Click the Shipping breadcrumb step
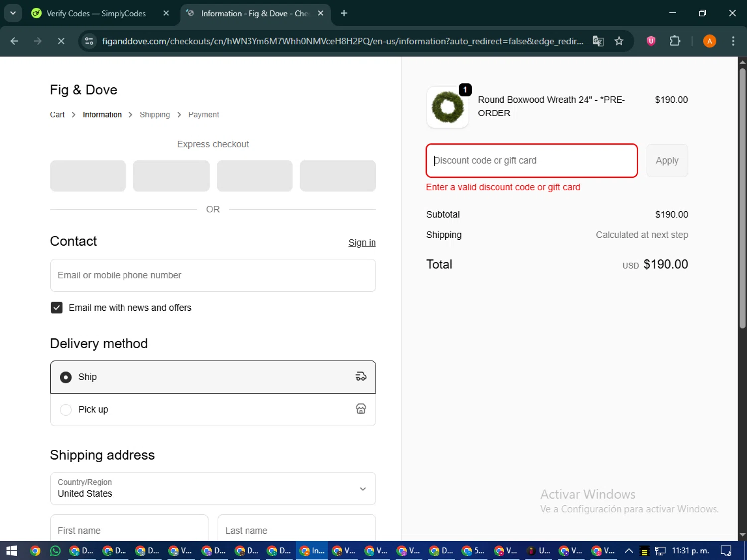The image size is (747, 560). [x=155, y=115]
